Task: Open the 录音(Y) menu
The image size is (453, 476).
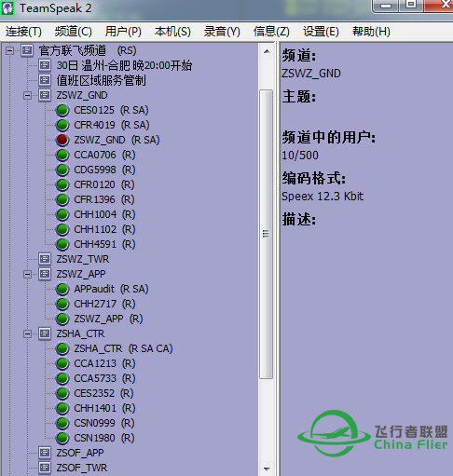Action: pos(222,32)
